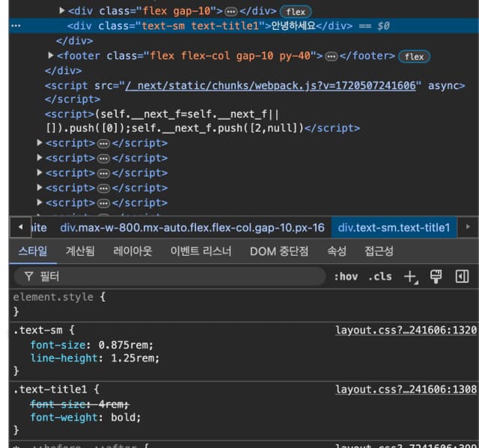
Task: Click the struck-through font-size 4rem declaration
Action: (80, 405)
